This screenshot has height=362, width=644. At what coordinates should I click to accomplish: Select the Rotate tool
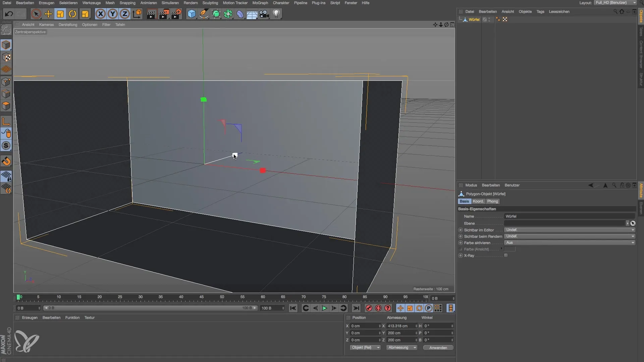[72, 14]
